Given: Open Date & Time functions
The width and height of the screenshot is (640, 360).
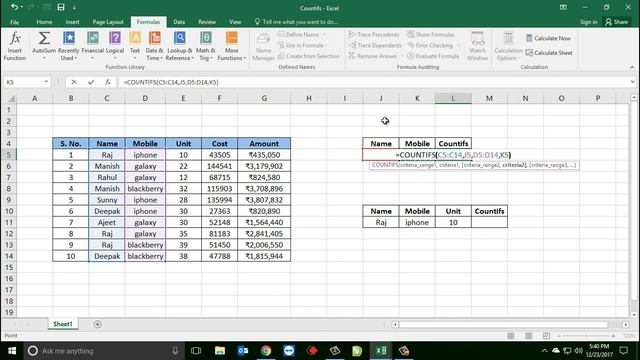Looking at the screenshot, I should pyautogui.click(x=154, y=46).
